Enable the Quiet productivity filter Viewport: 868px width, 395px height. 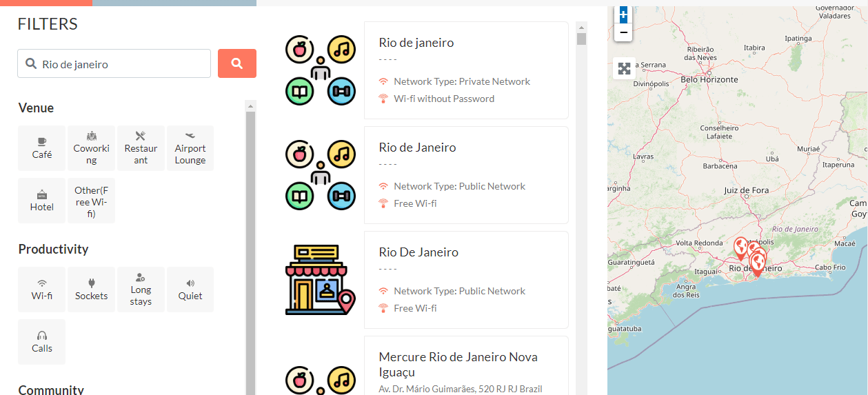(190, 290)
